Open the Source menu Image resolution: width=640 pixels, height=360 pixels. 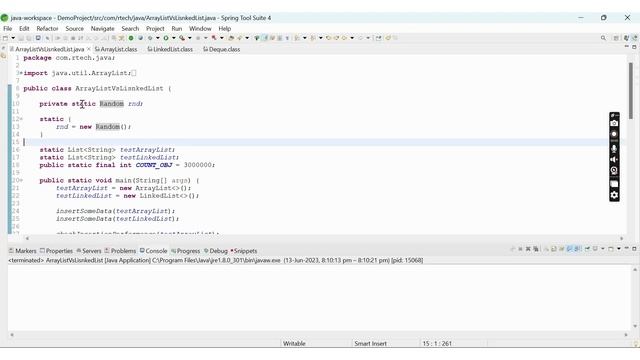(75, 29)
